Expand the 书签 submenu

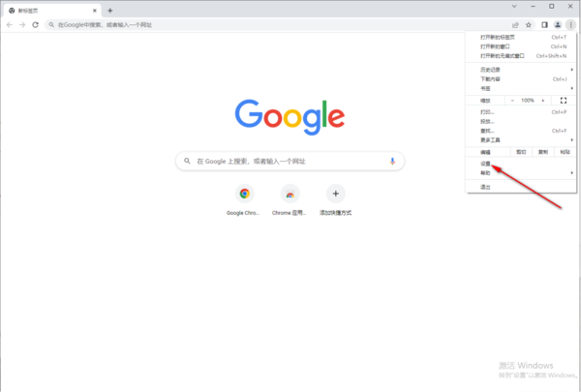point(521,88)
